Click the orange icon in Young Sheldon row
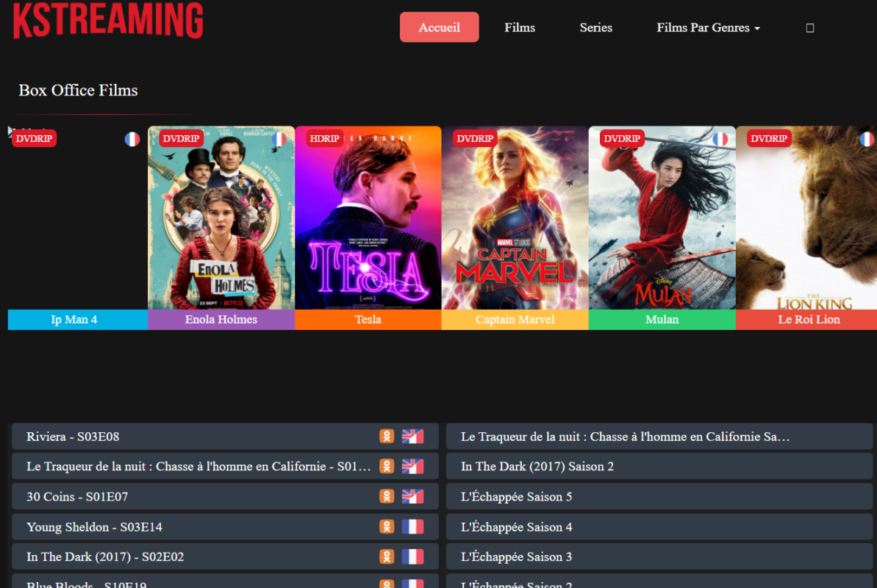877x588 pixels. point(387,526)
